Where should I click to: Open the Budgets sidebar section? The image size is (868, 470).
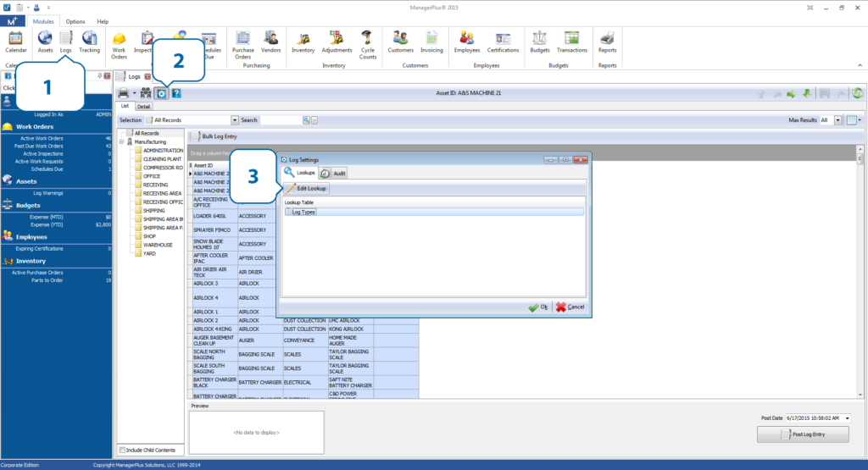pos(28,205)
